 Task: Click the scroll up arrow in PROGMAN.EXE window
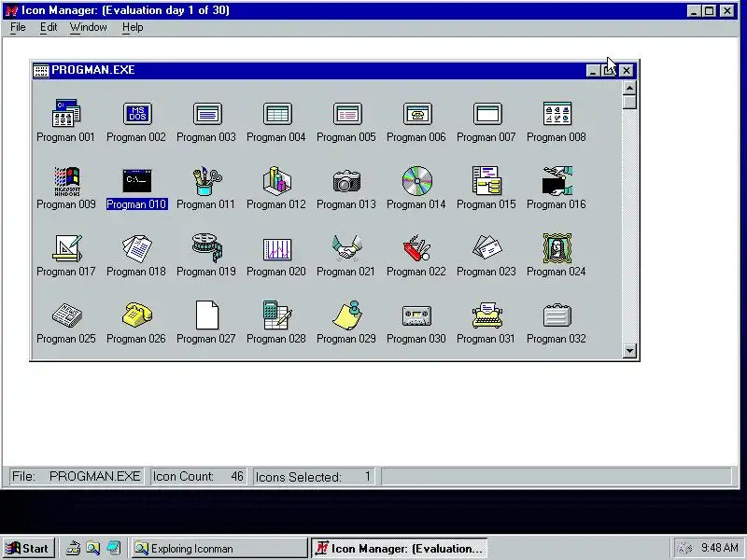click(629, 88)
